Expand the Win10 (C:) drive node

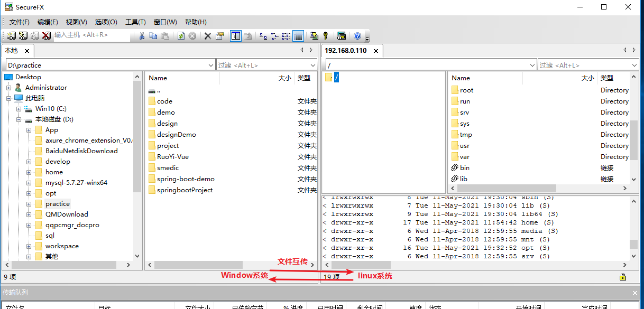(19, 109)
